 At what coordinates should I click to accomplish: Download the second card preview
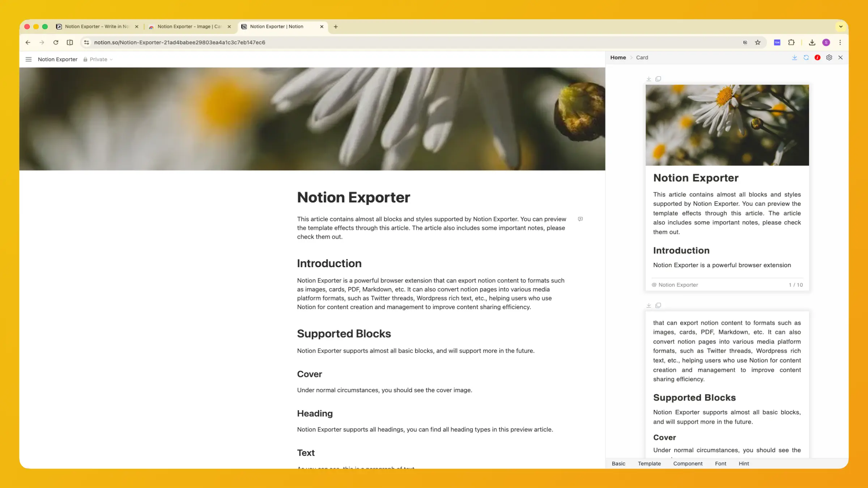point(648,305)
